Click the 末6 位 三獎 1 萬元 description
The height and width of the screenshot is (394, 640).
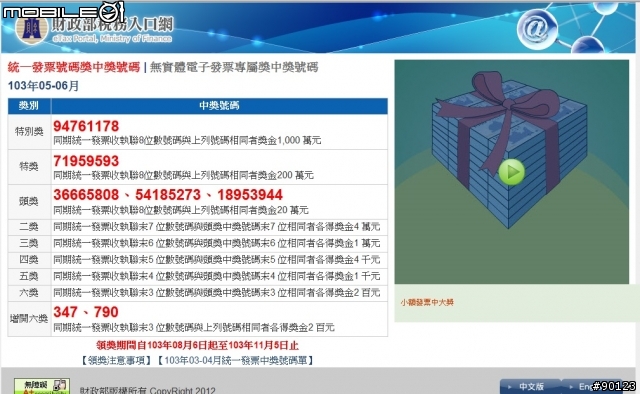click(x=217, y=243)
